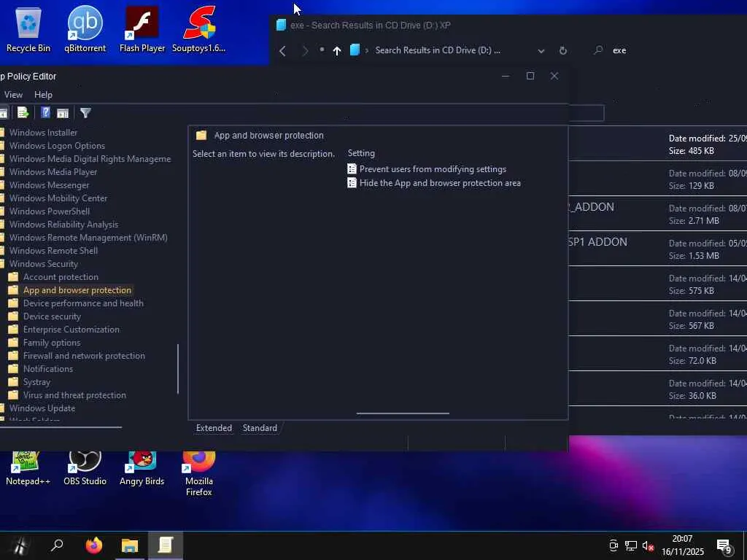Select the Notepad++ desktop shortcut
This screenshot has height=560, width=747.
tap(28, 469)
